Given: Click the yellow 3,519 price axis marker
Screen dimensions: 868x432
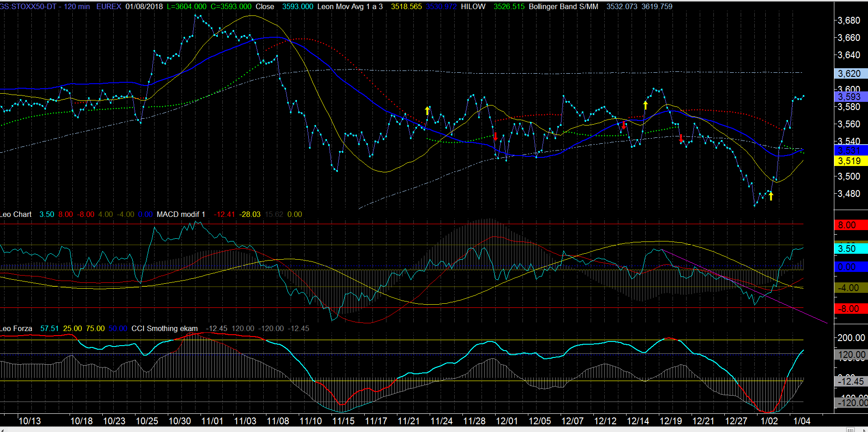Looking at the screenshot, I should tap(851, 161).
